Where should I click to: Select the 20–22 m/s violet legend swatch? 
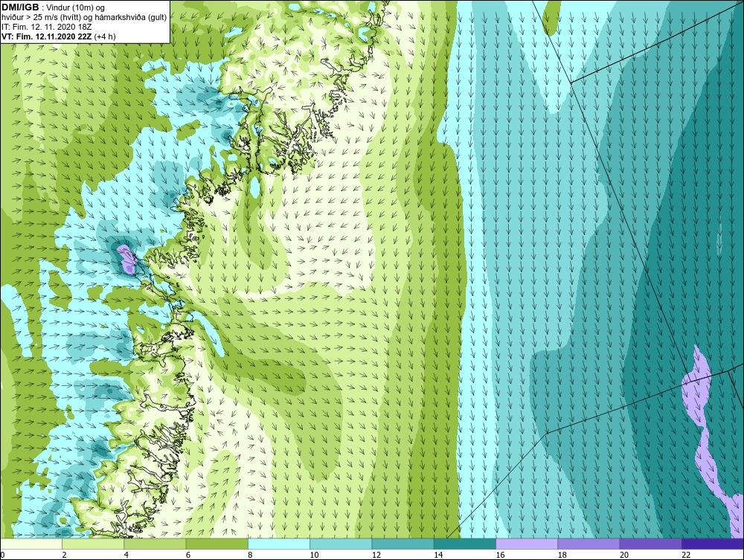coord(650,544)
